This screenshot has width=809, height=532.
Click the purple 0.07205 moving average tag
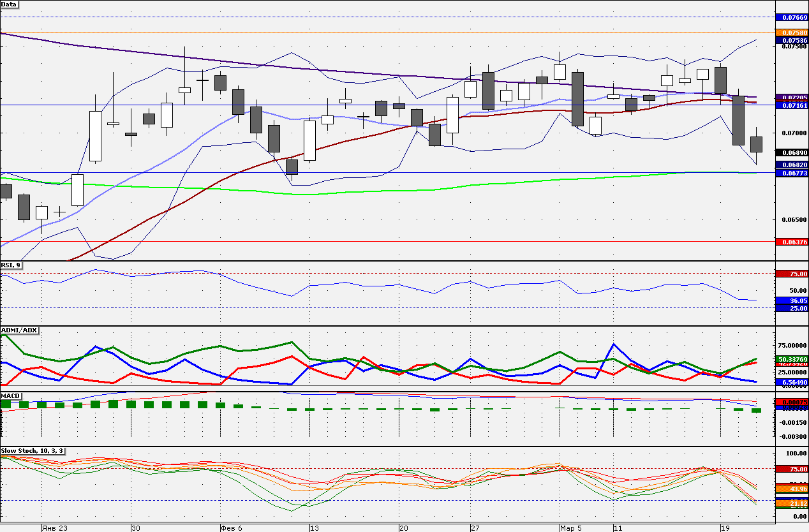(791, 98)
